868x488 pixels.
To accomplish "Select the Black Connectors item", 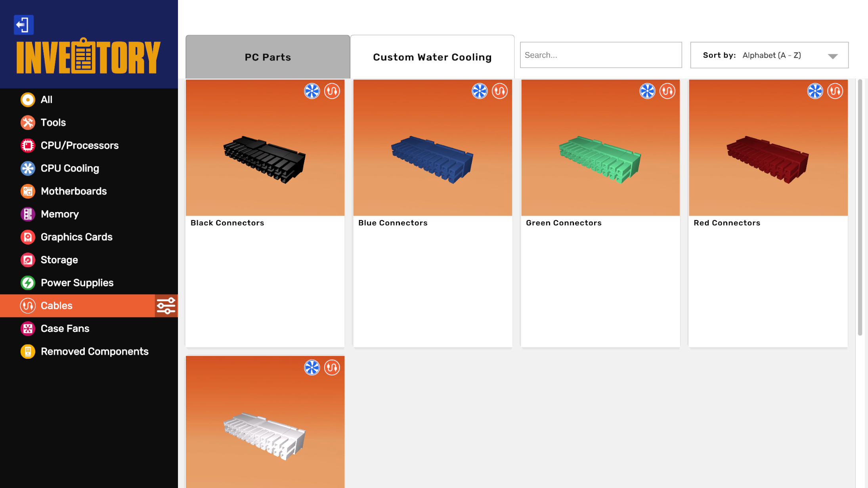I will (265, 213).
